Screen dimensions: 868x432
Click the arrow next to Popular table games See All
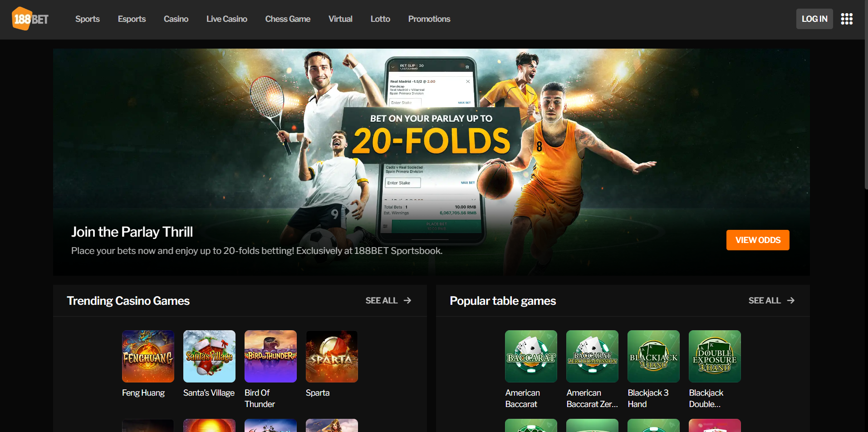pos(791,300)
